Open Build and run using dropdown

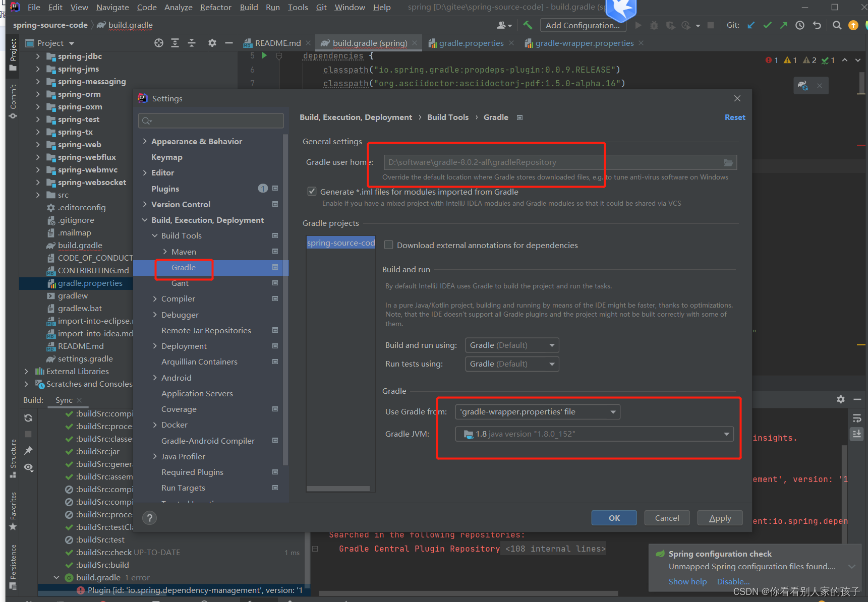pyautogui.click(x=512, y=345)
